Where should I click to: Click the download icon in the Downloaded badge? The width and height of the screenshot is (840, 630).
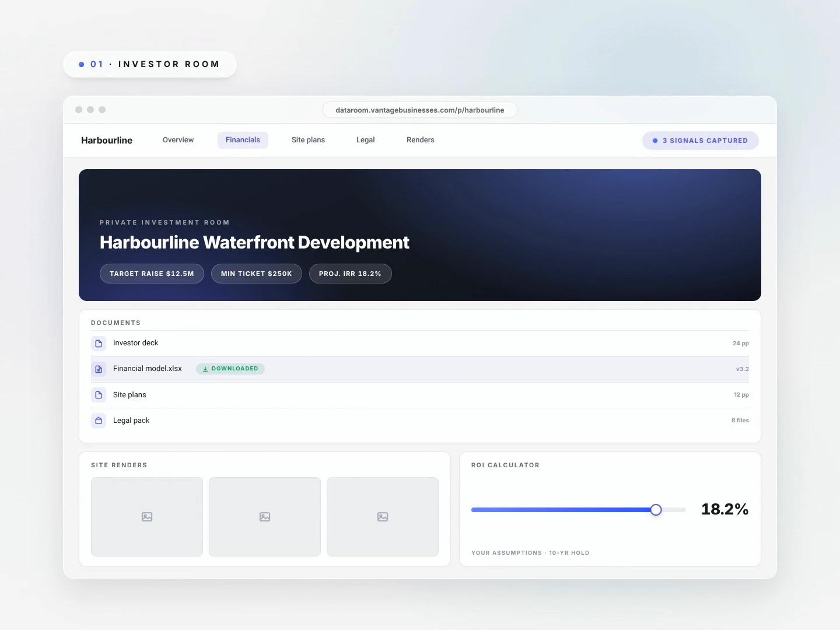tap(205, 369)
